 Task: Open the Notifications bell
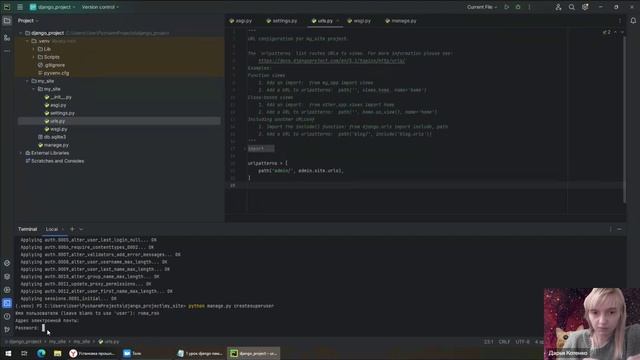point(633,20)
